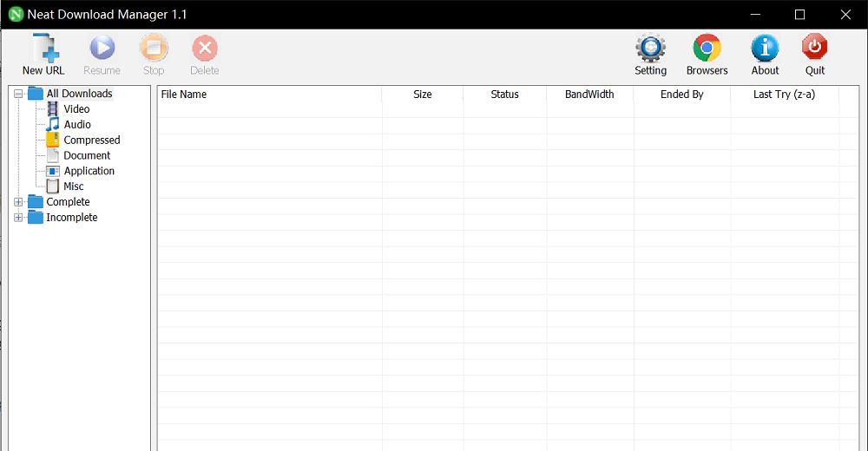Click the Compressed zip folder icon
Image resolution: width=868 pixels, height=451 pixels.
(53, 140)
